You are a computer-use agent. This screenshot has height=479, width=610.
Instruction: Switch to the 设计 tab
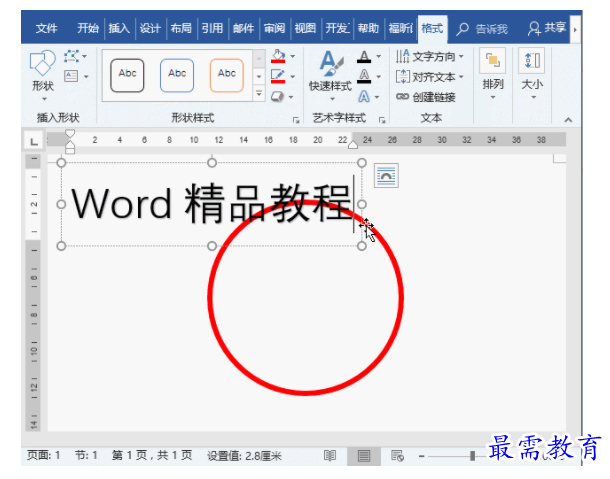coord(150,29)
